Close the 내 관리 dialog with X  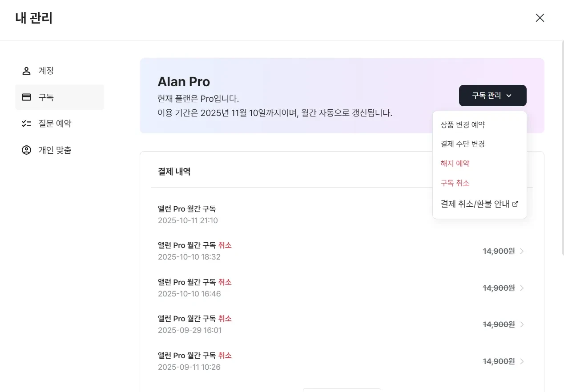coord(540,18)
